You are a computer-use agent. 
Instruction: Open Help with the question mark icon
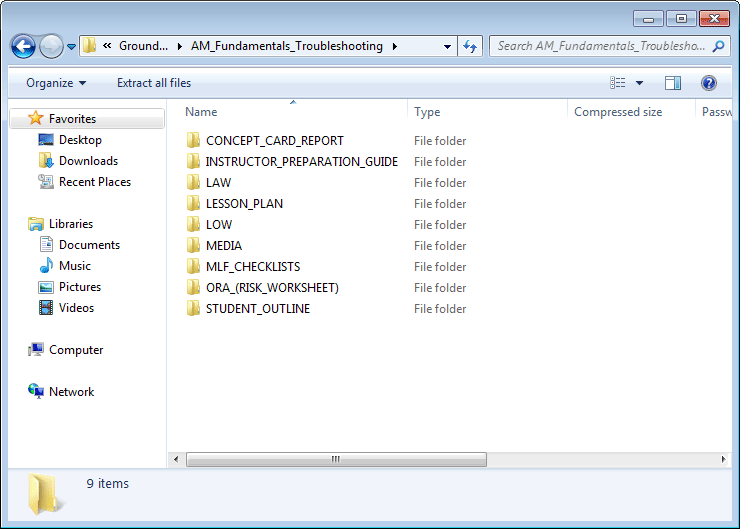pos(709,83)
